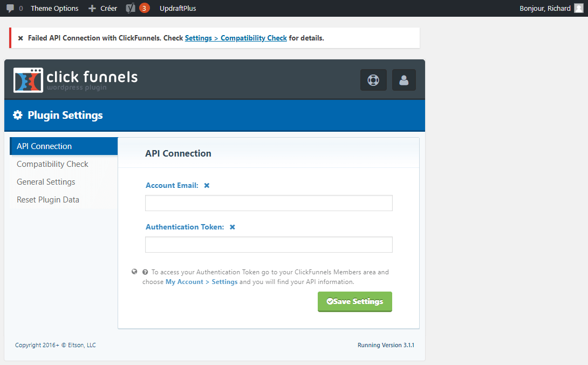Click the click funnels title text

[92, 77]
